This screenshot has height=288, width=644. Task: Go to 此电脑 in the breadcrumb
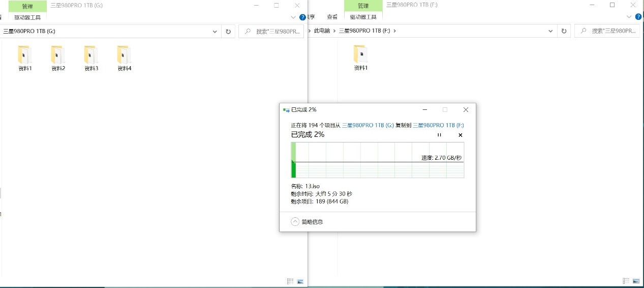click(x=322, y=31)
